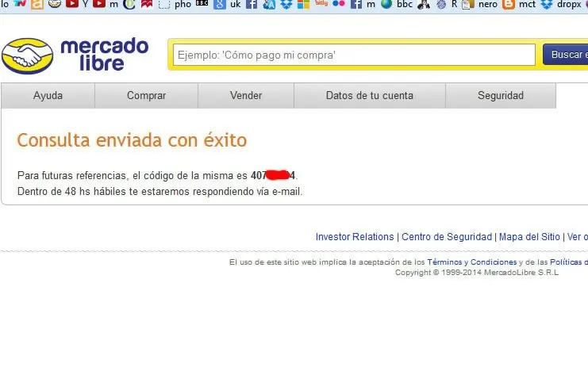Click the 'Consulta enviada con éxito' heading

click(x=132, y=140)
